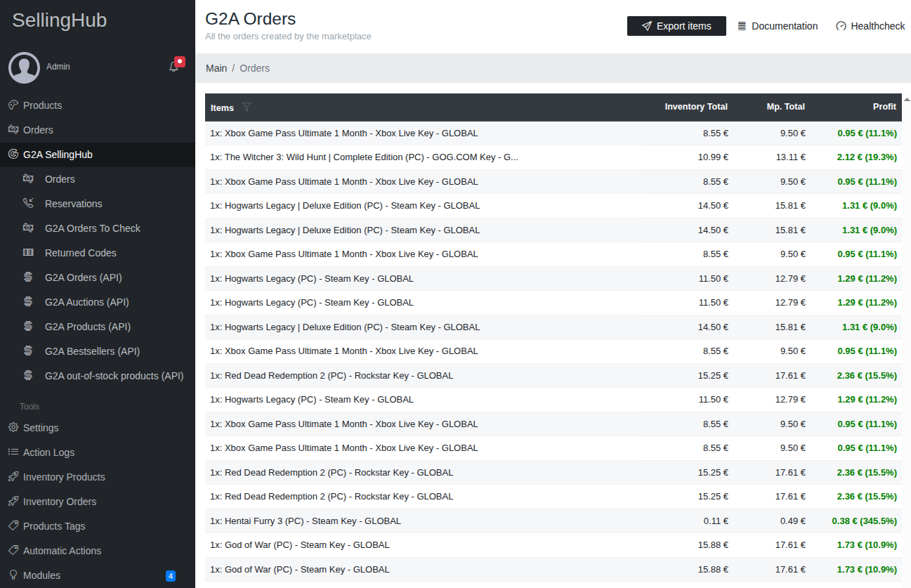Click the top-level Orders sidebar icon
Image resolution: width=911 pixels, height=588 pixels.
pos(13,129)
